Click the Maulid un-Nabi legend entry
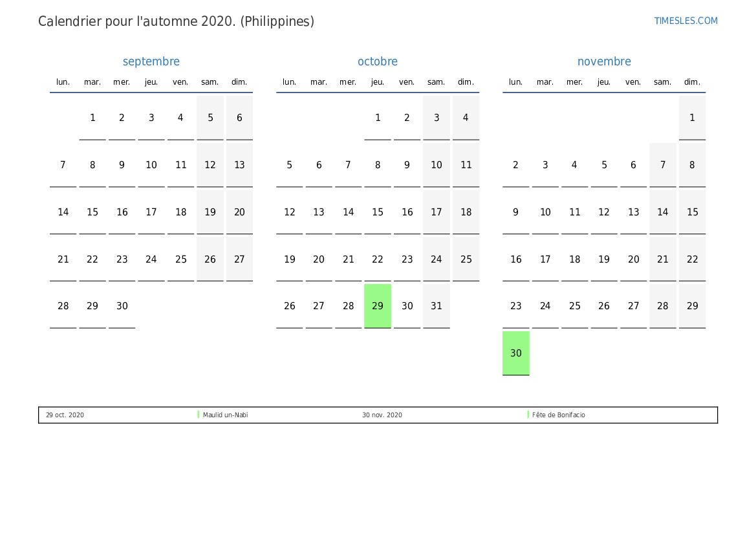 click(225, 415)
